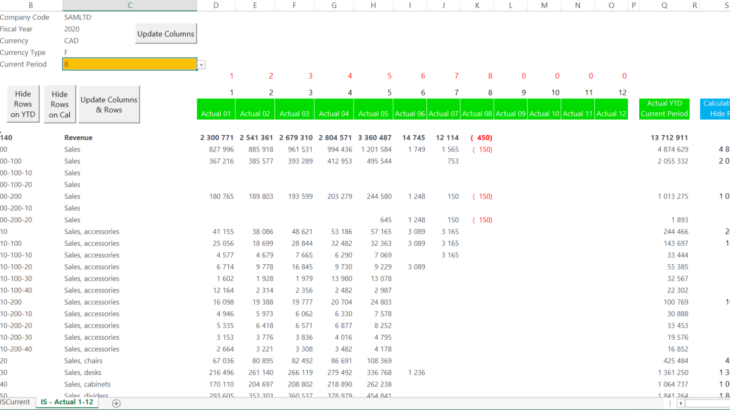Select the Revenue row label
Image resolution: width=730 pixels, height=410 pixels.
click(78, 138)
